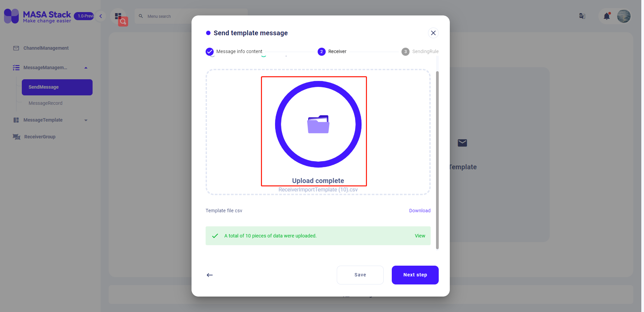Click the 'A total of 10 pieces' message
This screenshot has height=312, width=644.
coord(270,236)
